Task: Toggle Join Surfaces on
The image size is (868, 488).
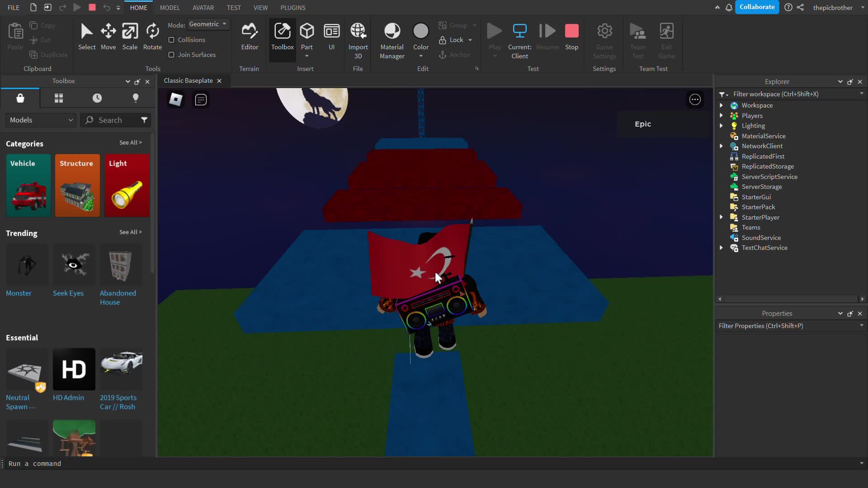Action: (x=171, y=55)
